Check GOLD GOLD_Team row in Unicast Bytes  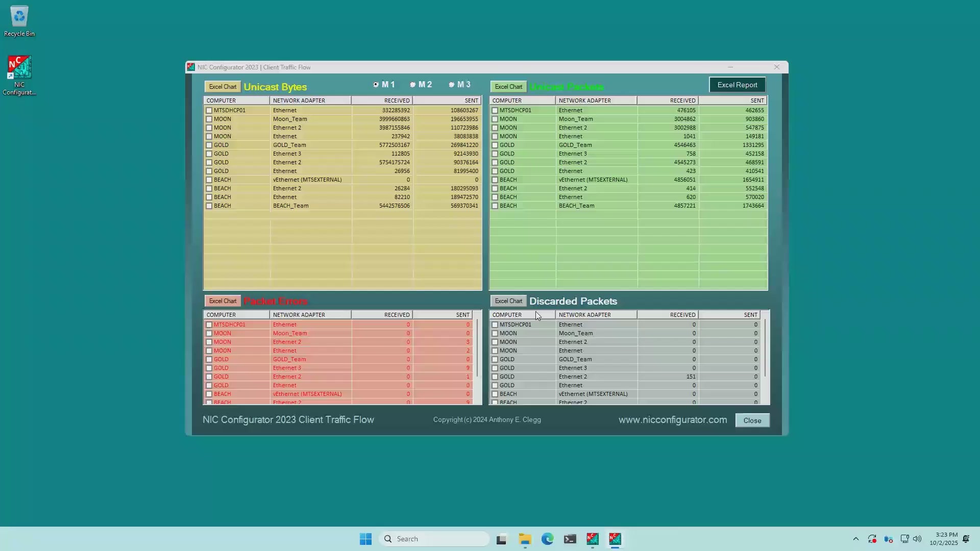(209, 145)
